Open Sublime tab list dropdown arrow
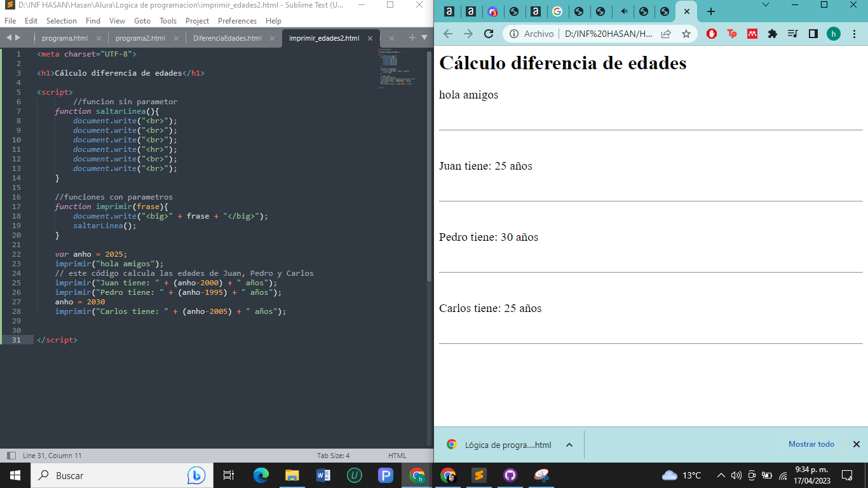 pos(424,37)
